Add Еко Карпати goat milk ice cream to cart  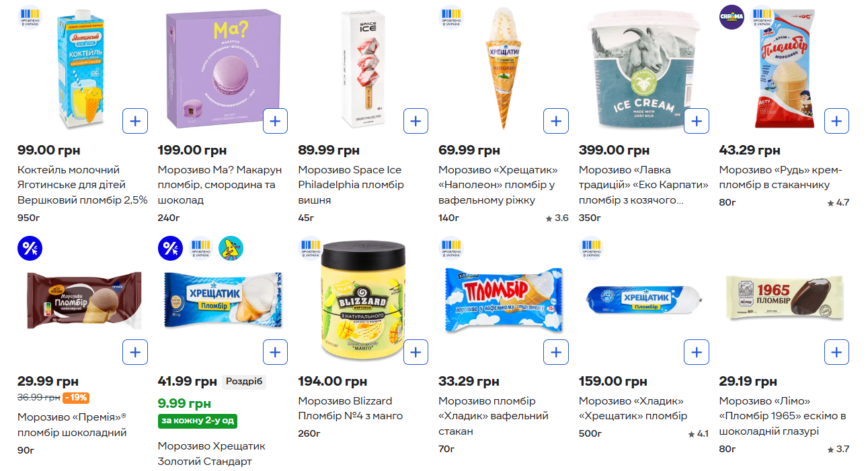point(696,121)
